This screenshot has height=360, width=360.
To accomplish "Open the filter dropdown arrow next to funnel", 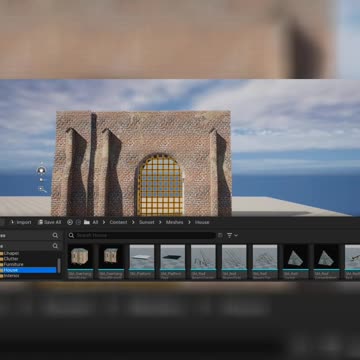I will 236,235.
